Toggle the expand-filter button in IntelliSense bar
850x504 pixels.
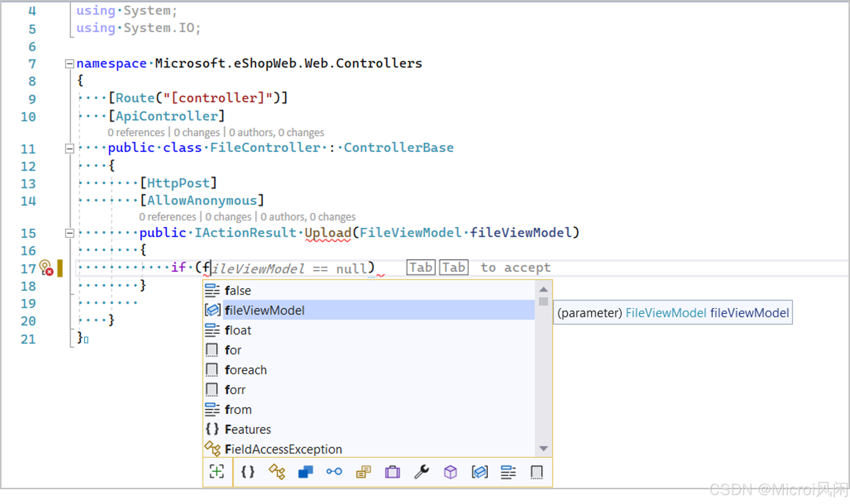[217, 472]
